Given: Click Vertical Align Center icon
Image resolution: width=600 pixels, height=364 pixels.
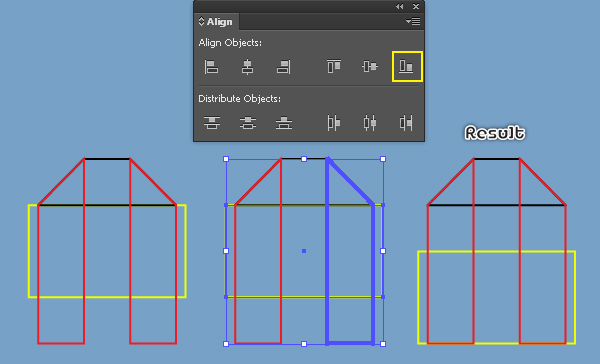Looking at the screenshot, I should [x=370, y=66].
